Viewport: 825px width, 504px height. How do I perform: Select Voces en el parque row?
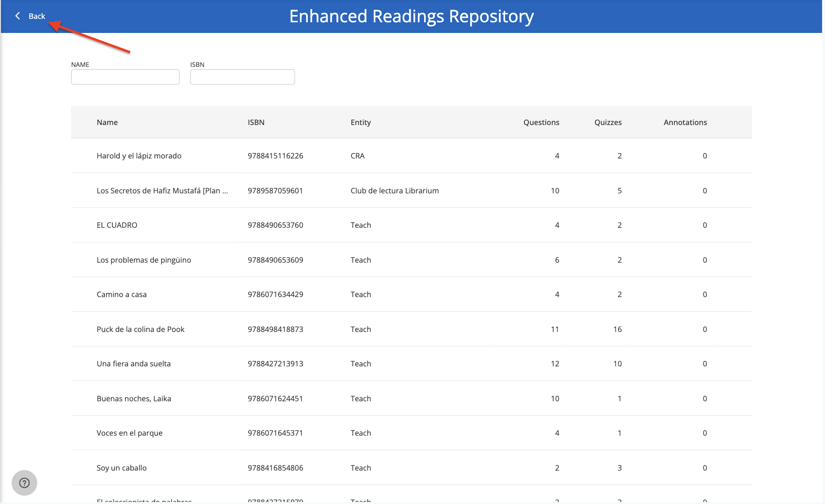411,433
